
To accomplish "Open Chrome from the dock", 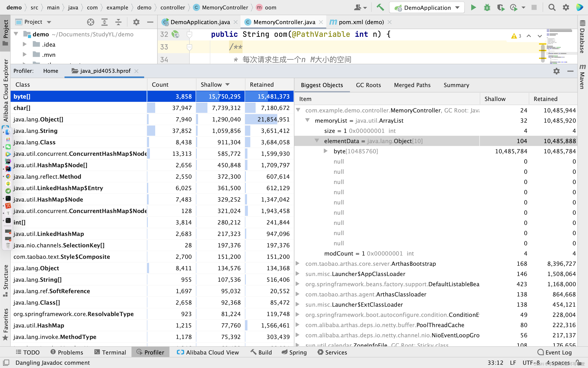I will [x=8, y=176].
